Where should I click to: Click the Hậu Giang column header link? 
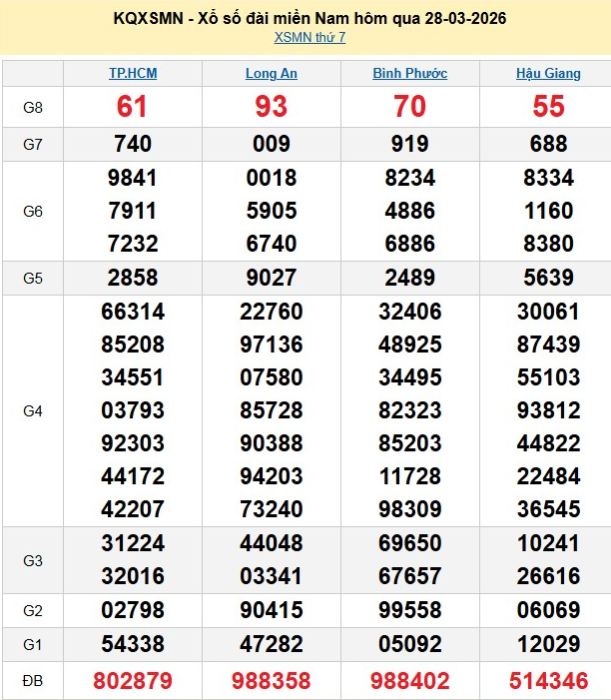coord(548,74)
